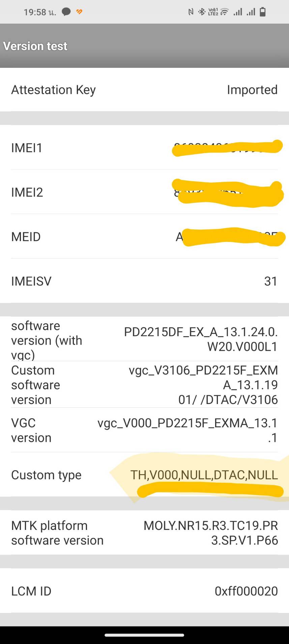Viewport: 289px width, 644px height.
Task: Tap the first SIM signal bars icon
Action: click(238, 12)
